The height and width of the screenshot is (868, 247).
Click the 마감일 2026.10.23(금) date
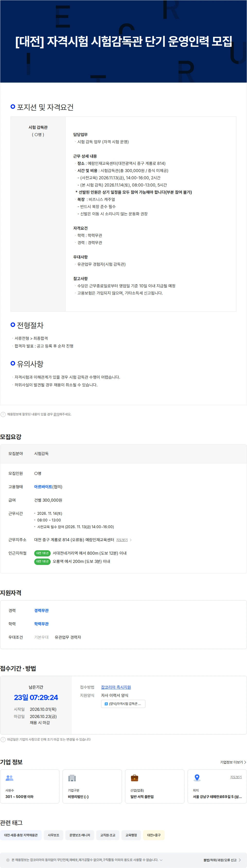coord(43,717)
